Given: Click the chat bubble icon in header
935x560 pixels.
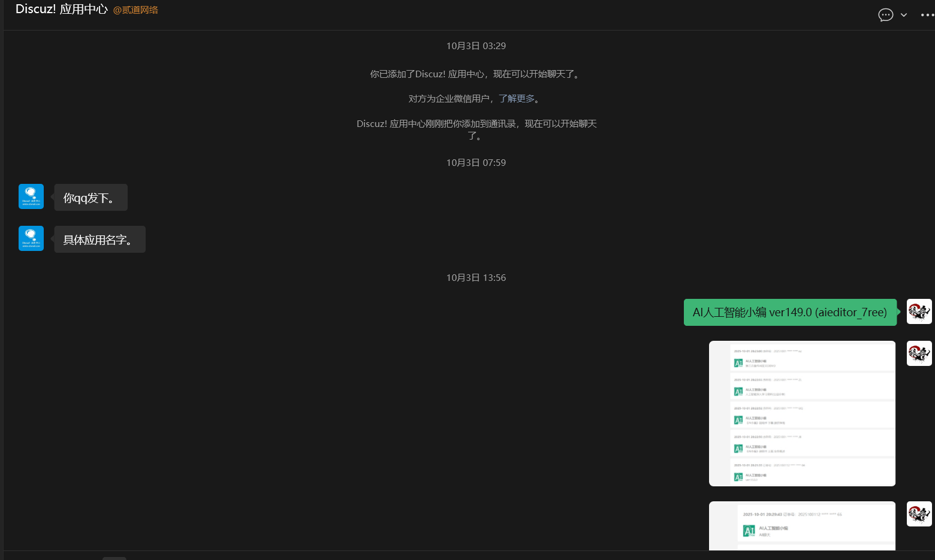Looking at the screenshot, I should [885, 15].
